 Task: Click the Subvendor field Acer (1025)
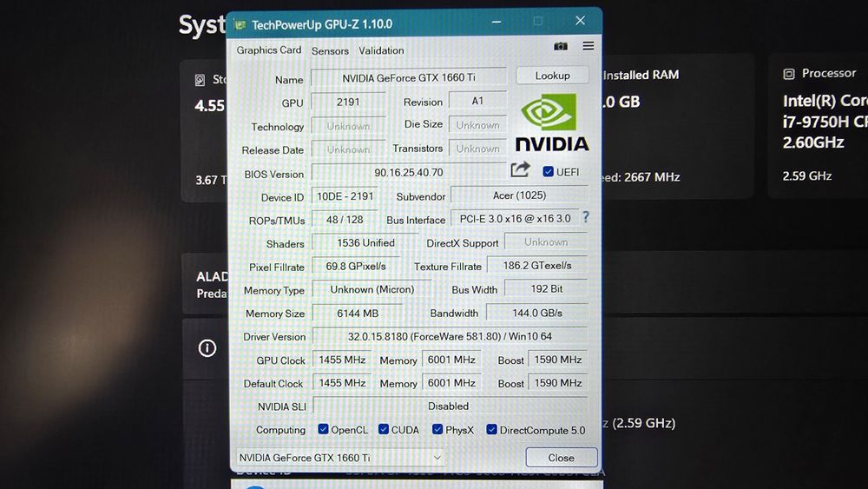pyautogui.click(x=519, y=195)
